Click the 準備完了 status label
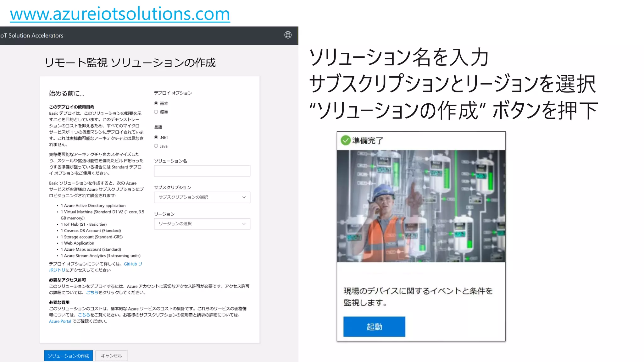644x362 pixels. pos(368,140)
